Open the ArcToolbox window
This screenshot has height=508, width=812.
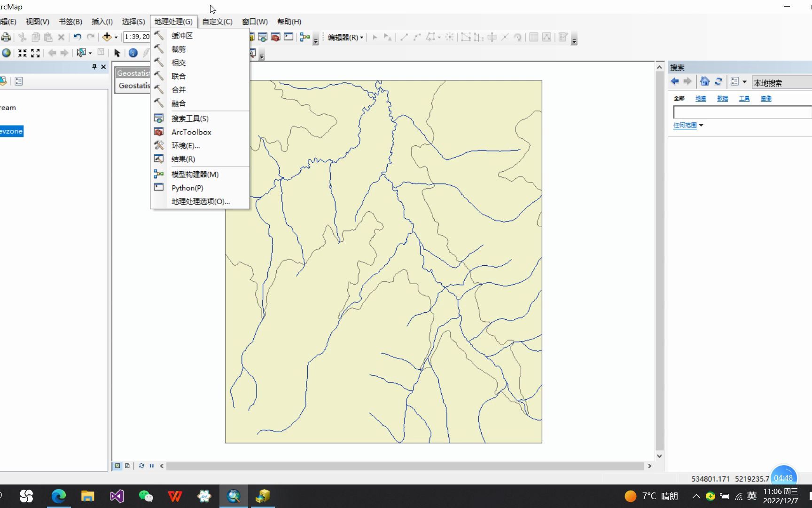point(191,132)
